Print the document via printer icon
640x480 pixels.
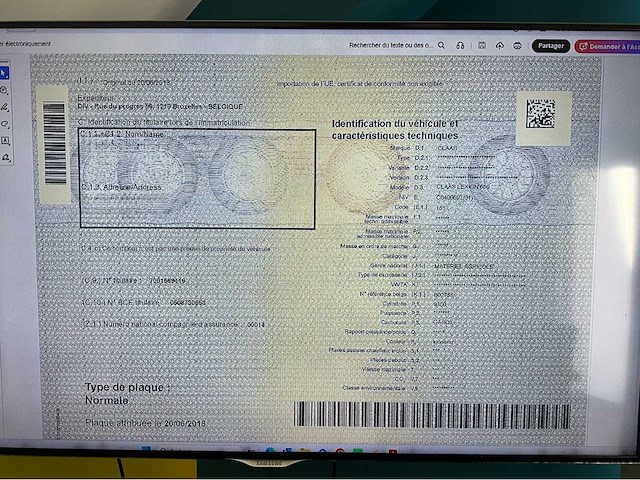coord(517,46)
